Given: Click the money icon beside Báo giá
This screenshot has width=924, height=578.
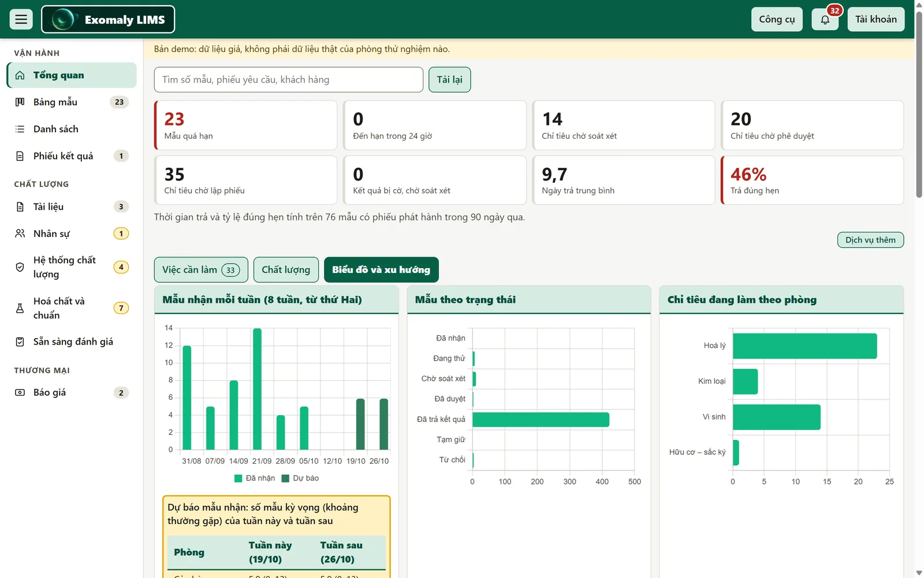Looking at the screenshot, I should [x=20, y=392].
